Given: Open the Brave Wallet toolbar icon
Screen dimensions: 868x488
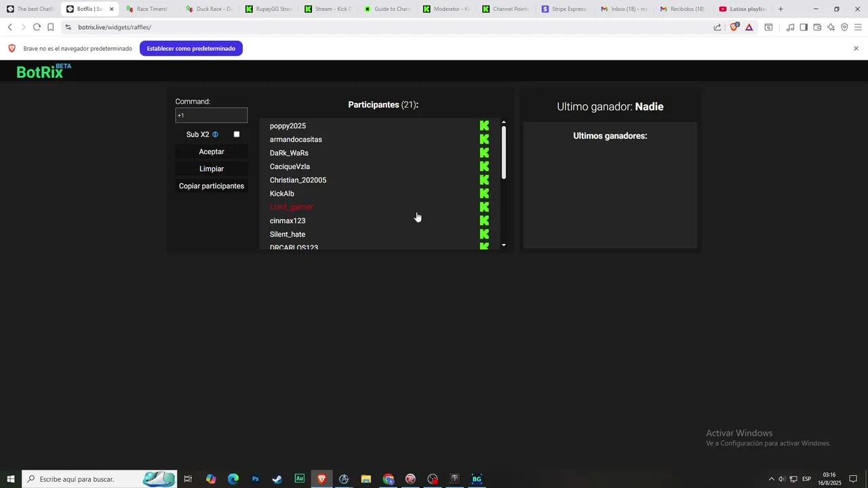Looking at the screenshot, I should click(817, 27).
